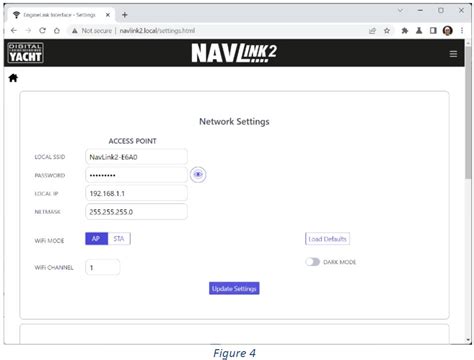Select AP WiFi mode
The height and width of the screenshot is (360, 474).
(96, 239)
